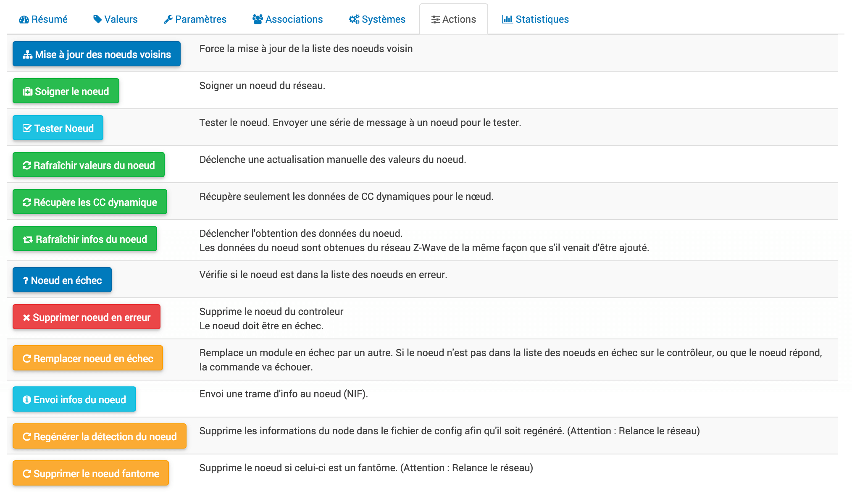Click the Soigner le noeud button
Screen dimensions: 852x504
(x=66, y=91)
